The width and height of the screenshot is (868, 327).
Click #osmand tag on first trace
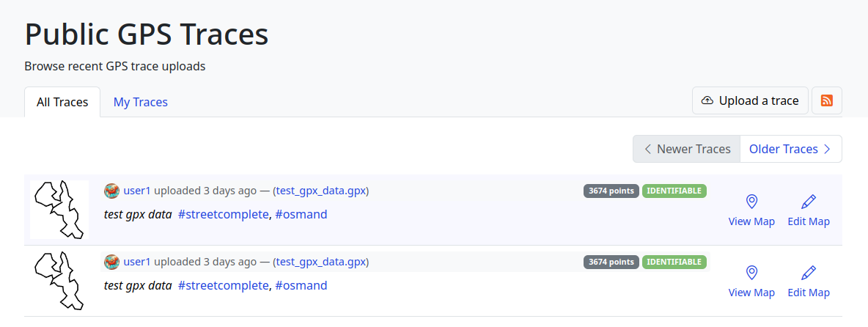point(301,214)
